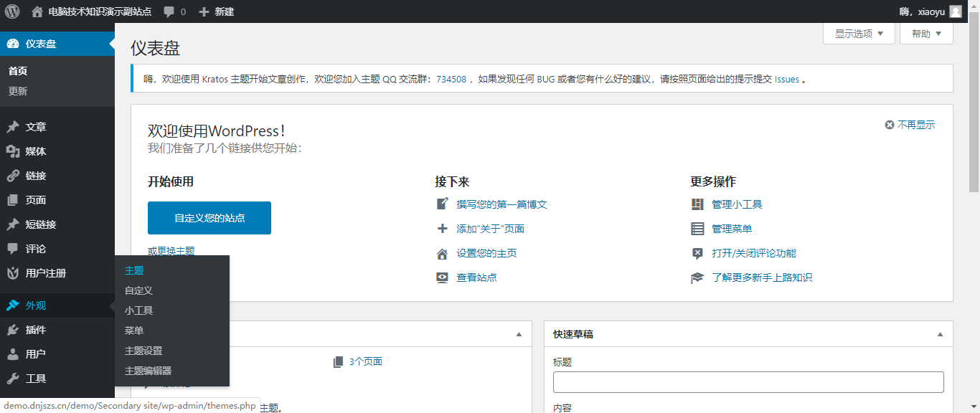The height and width of the screenshot is (413, 980).
Task: Open the WordPress logo menu
Action: pos(12,11)
